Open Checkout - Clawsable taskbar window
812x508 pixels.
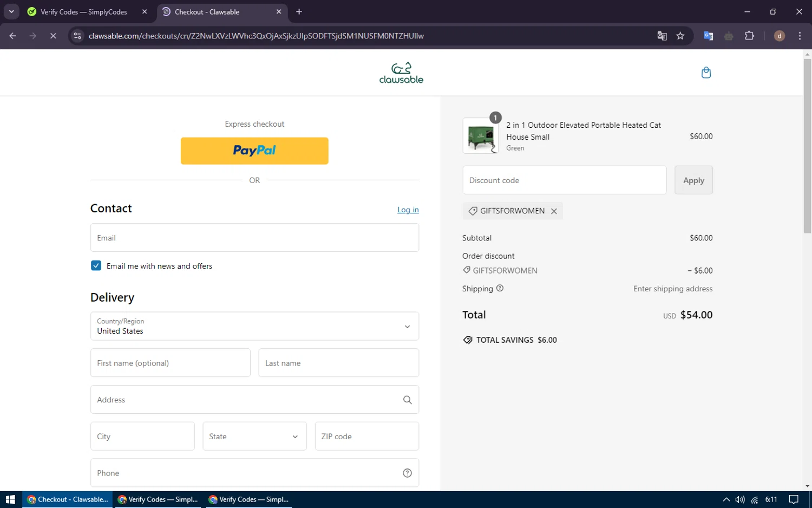click(x=68, y=499)
